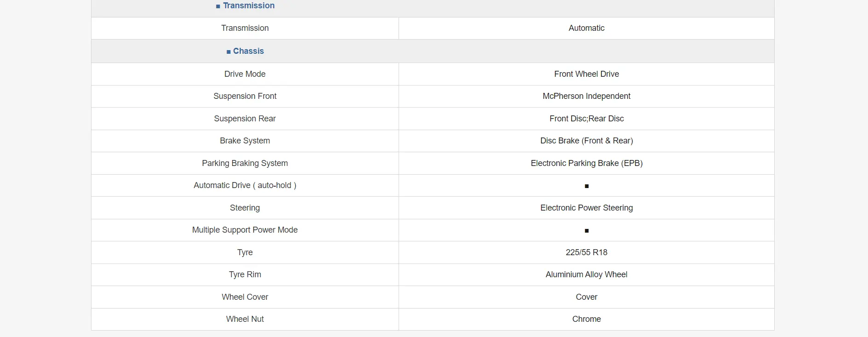The image size is (868, 337).
Task: Select the Aluminium Alloy Wheel cell
Action: click(586, 274)
